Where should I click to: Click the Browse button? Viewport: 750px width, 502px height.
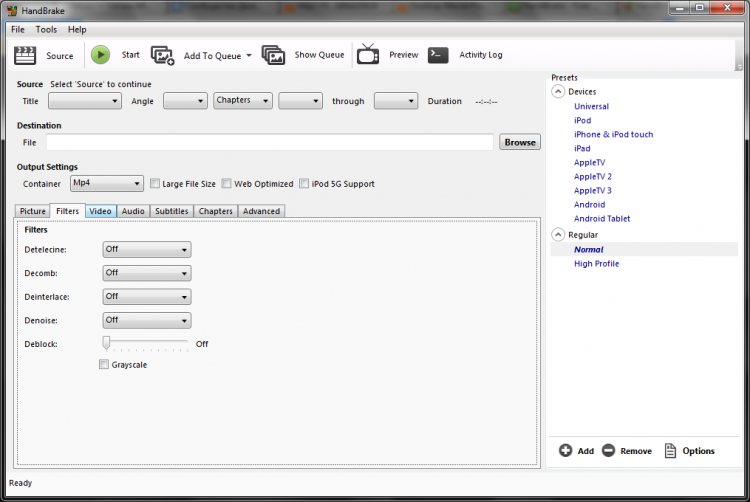[x=520, y=142]
